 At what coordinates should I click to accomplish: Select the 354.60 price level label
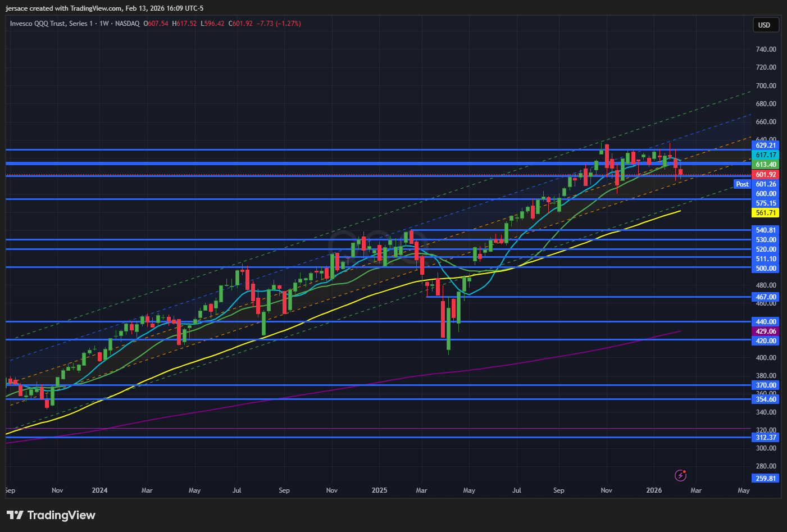coord(766,399)
